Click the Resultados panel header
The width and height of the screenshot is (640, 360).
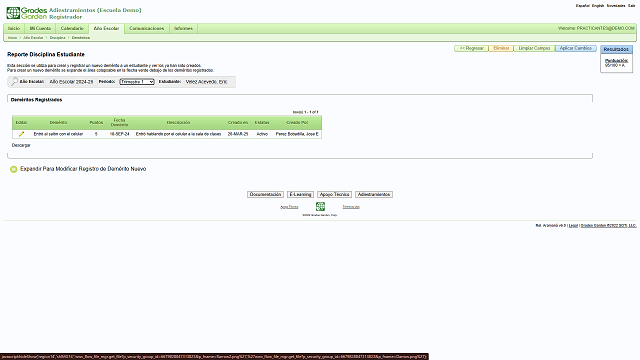click(x=616, y=49)
